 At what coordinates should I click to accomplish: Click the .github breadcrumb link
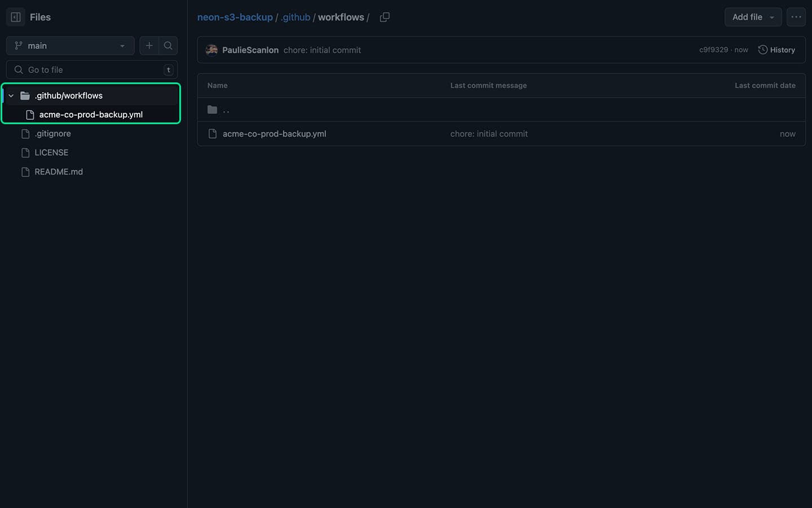[295, 17]
